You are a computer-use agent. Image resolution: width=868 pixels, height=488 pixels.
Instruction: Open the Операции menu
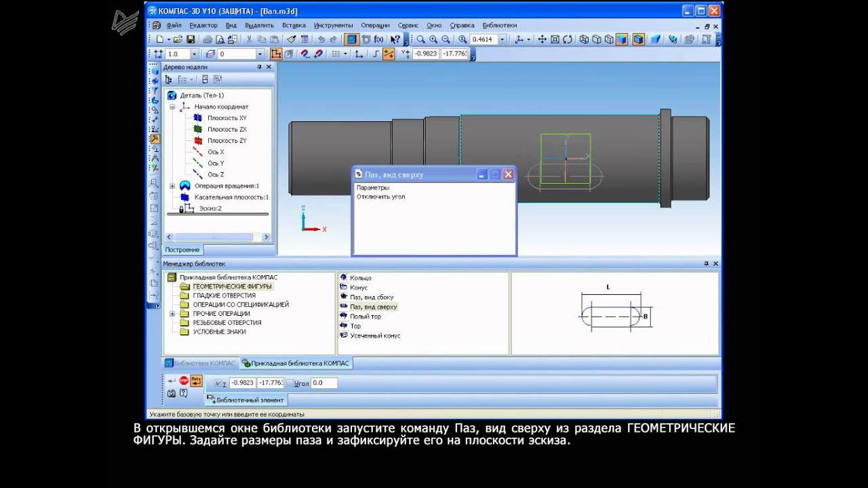(375, 25)
